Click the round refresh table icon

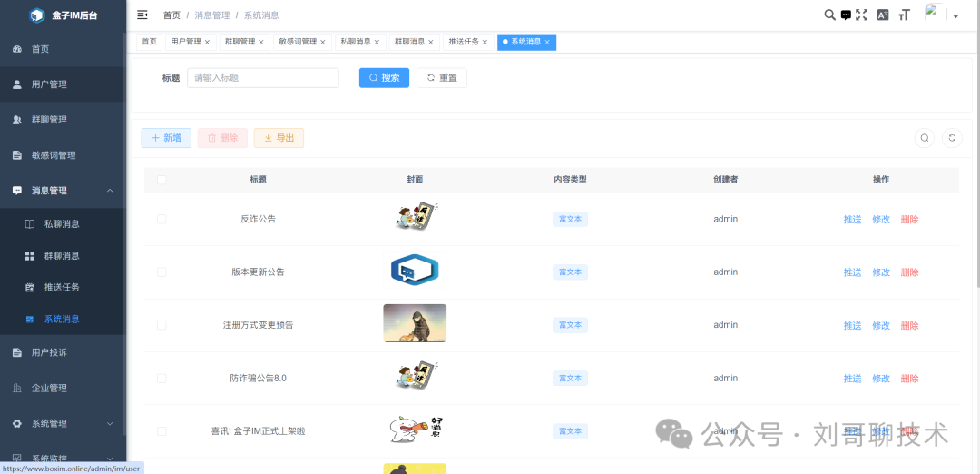(952, 138)
